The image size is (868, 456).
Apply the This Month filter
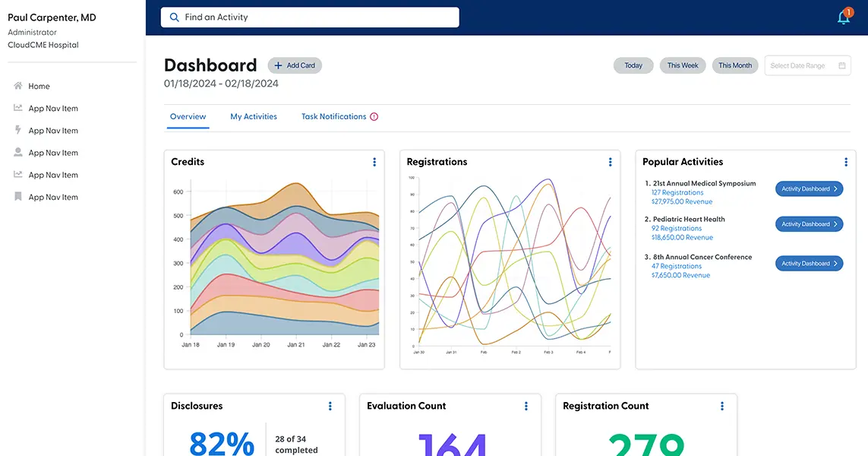coord(735,66)
